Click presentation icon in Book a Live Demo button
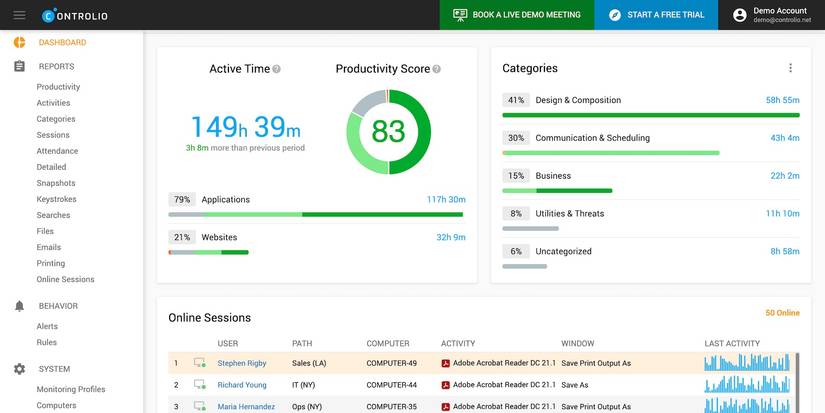 [x=460, y=15]
